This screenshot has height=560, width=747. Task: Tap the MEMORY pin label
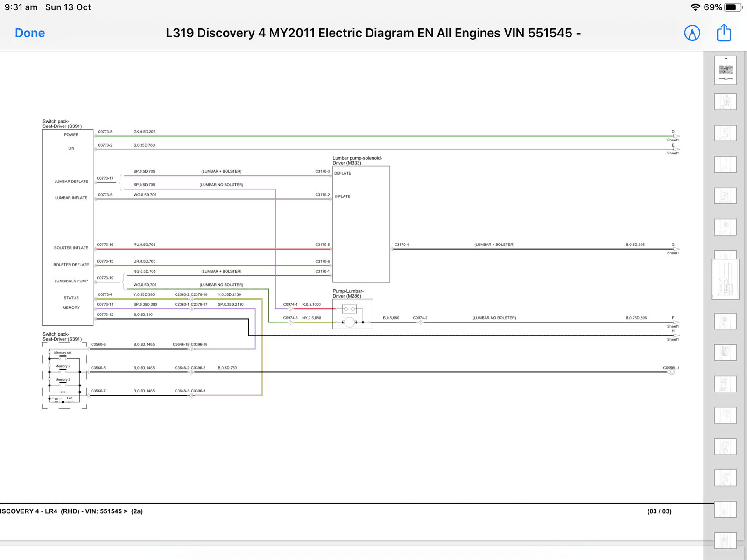tap(71, 308)
